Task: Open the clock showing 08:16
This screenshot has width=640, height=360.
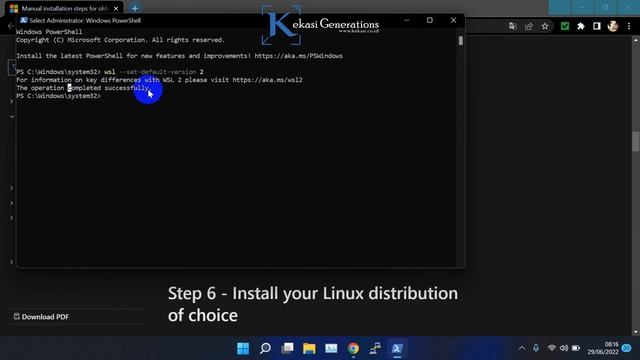Action: click(603, 348)
